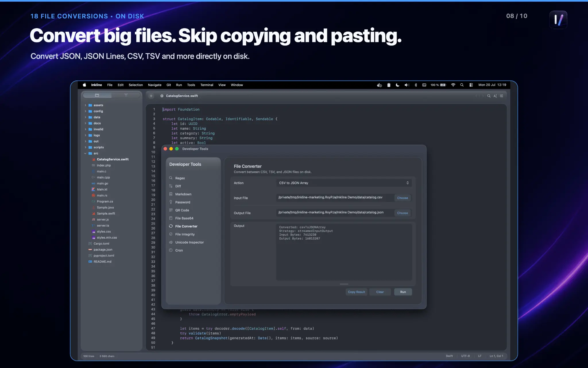Choose the input file
Screen dimensions: 588x368
coord(403,198)
